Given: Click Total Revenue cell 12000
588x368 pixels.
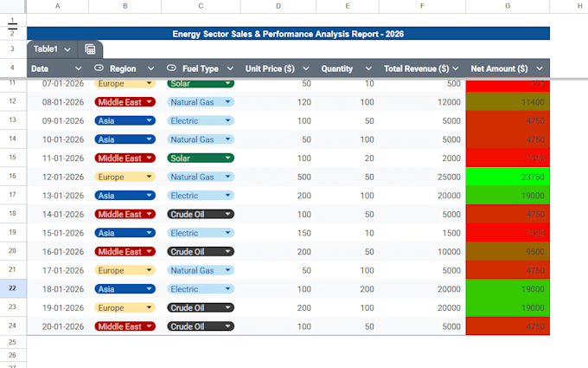Looking at the screenshot, I should point(422,102).
